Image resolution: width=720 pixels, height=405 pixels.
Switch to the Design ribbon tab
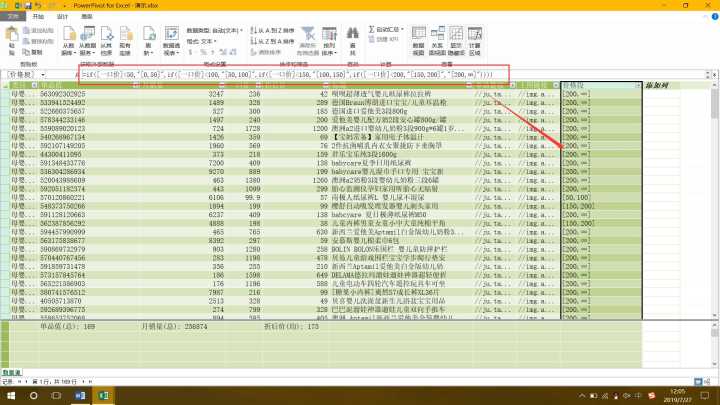tap(63, 17)
